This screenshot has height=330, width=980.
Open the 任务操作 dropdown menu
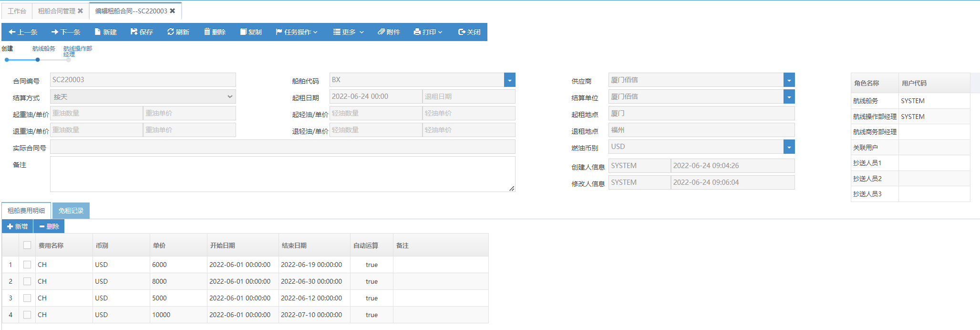click(x=296, y=32)
